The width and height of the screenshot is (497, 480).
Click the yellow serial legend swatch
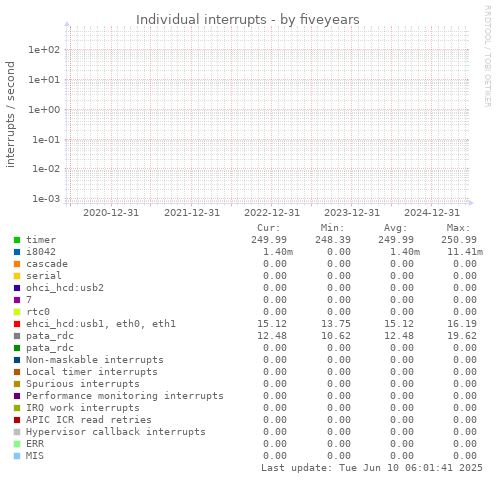(17, 276)
